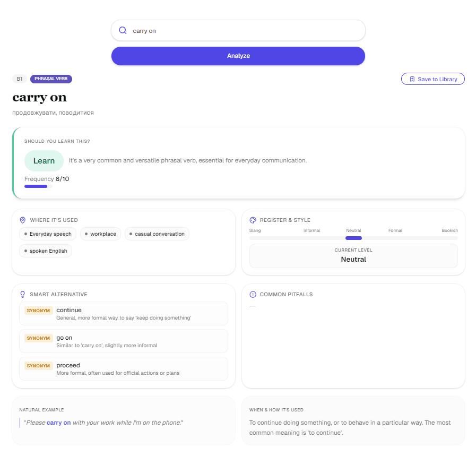Click the 'workplace' tag

coord(100,234)
